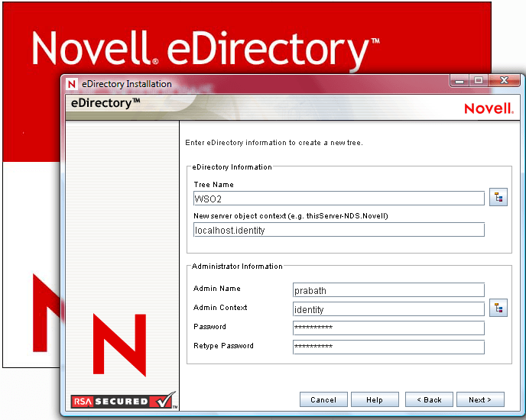The height and width of the screenshot is (420, 526).
Task: Click the large red N logo in sidebar
Action: [119, 345]
